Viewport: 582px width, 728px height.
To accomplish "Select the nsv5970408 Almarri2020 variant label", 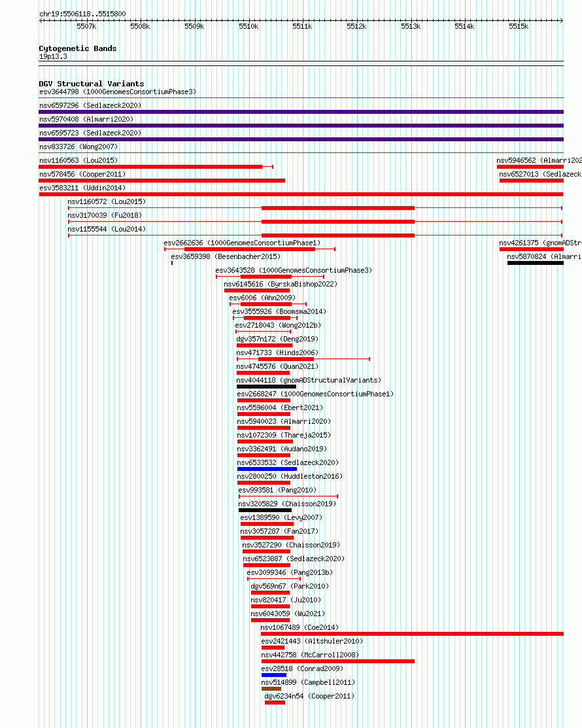I will [x=86, y=119].
